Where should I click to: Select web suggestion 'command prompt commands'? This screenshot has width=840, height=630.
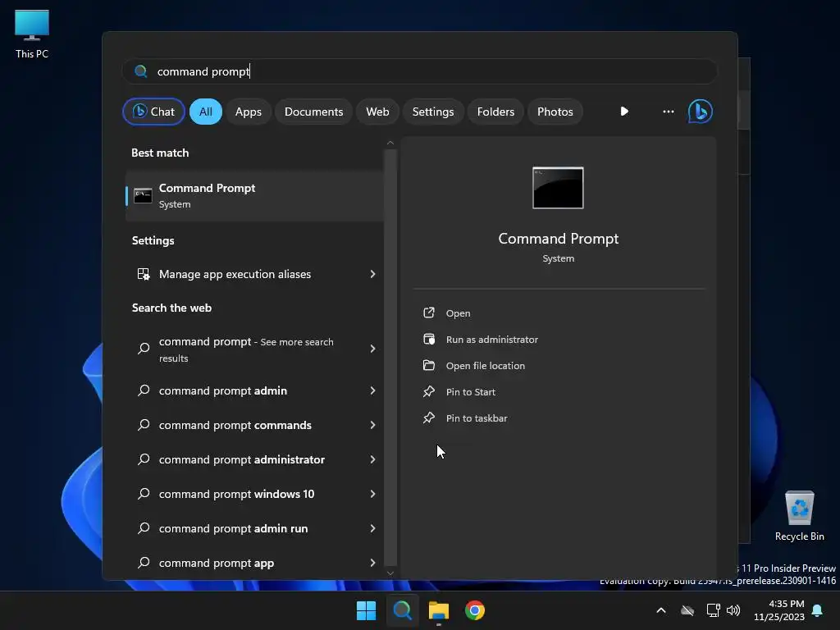click(x=254, y=425)
